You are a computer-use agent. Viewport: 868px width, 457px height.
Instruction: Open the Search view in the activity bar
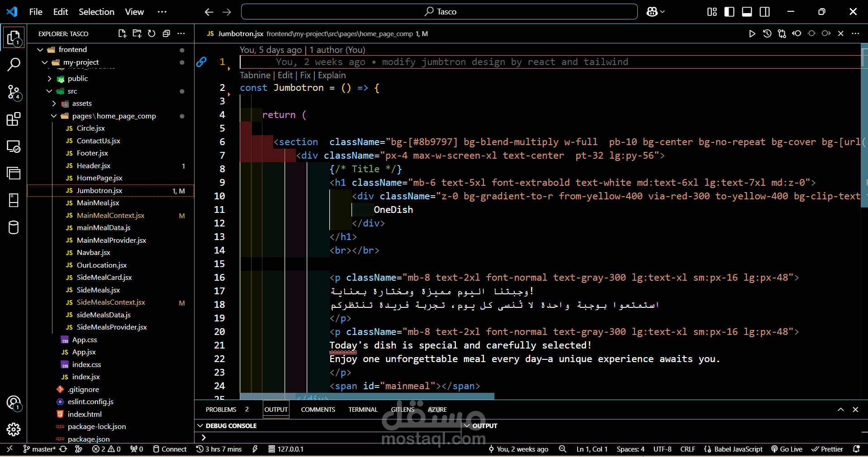point(14,65)
